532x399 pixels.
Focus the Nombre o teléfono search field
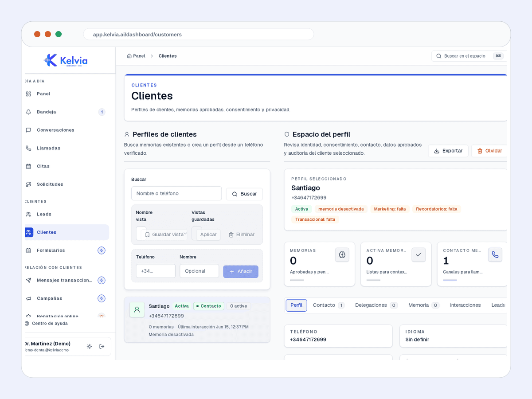click(176, 193)
